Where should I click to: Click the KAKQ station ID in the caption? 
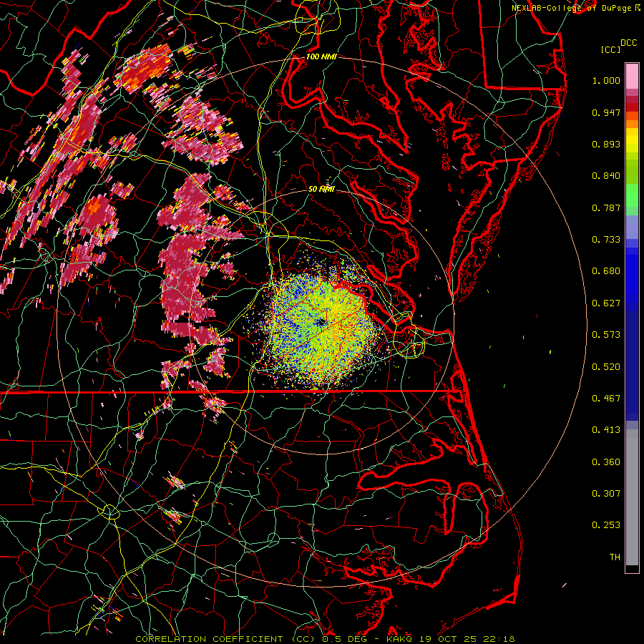401,639
